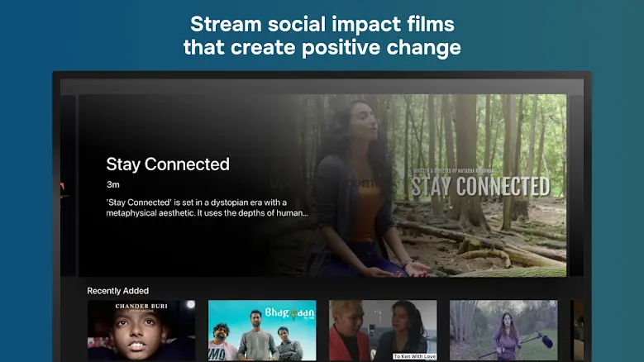This screenshot has width=644, height=362.
Task: Click the "Stream social impact films" headline
Action: click(322, 24)
